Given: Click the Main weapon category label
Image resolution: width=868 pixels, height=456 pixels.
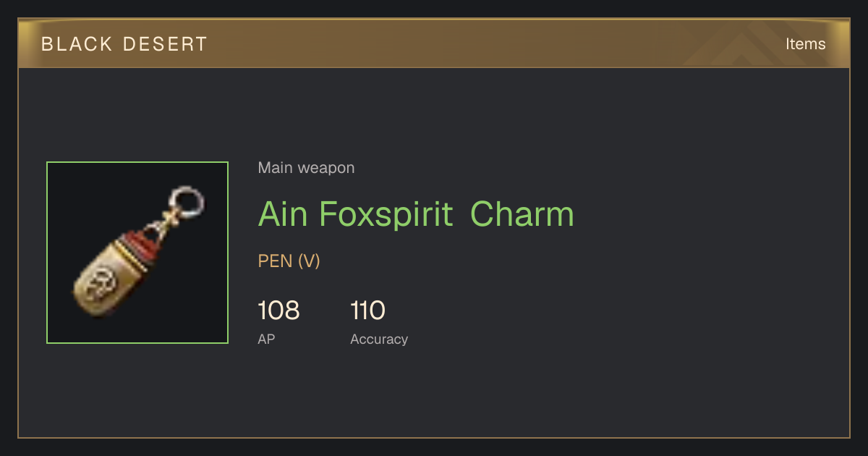Looking at the screenshot, I should click(306, 168).
